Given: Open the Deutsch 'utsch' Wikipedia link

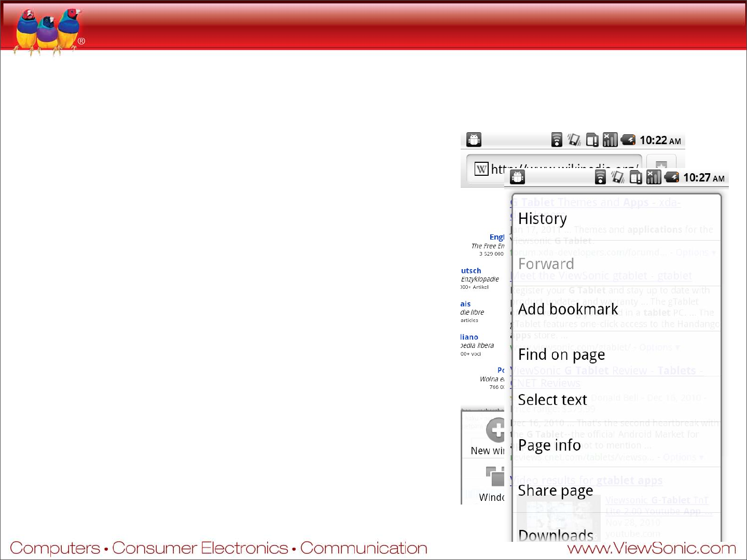Looking at the screenshot, I should (x=471, y=271).
